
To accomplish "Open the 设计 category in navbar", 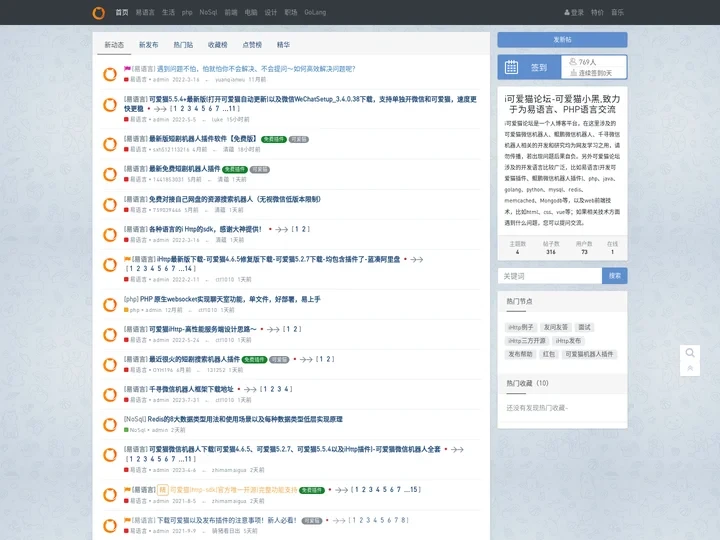I will 270,12.
